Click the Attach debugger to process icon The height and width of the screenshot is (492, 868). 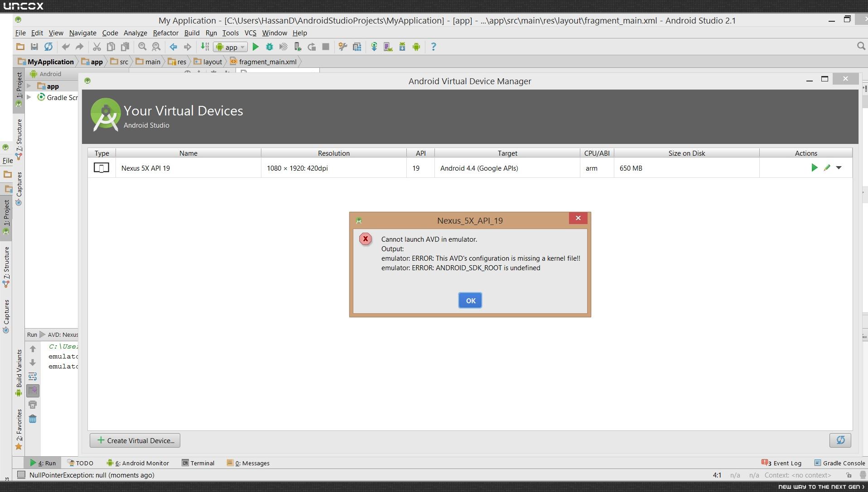[x=298, y=47]
